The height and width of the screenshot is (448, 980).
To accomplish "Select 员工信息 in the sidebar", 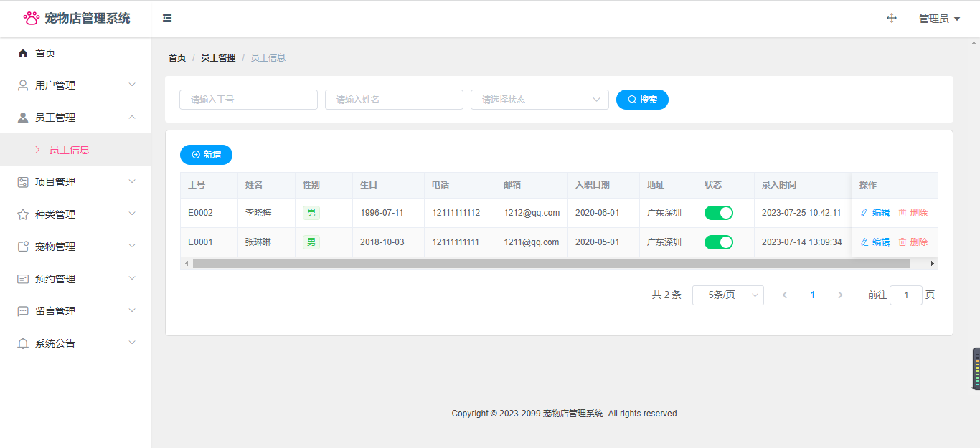I will 69,150.
